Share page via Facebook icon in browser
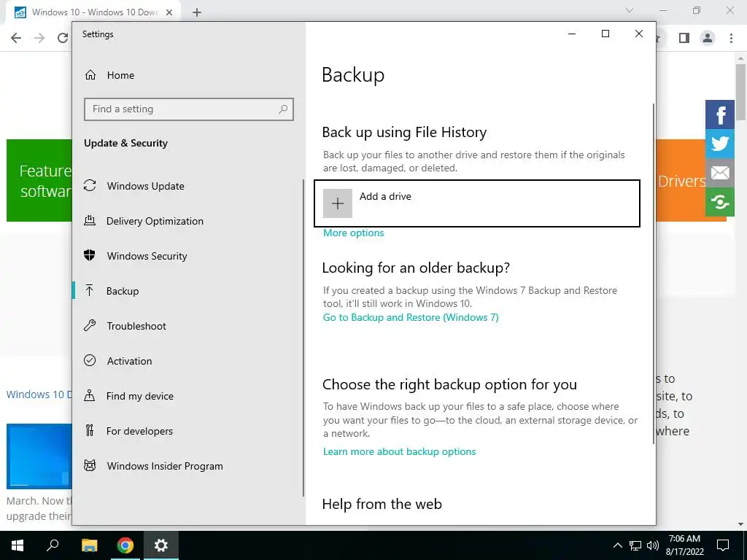747x560 pixels. [x=720, y=114]
